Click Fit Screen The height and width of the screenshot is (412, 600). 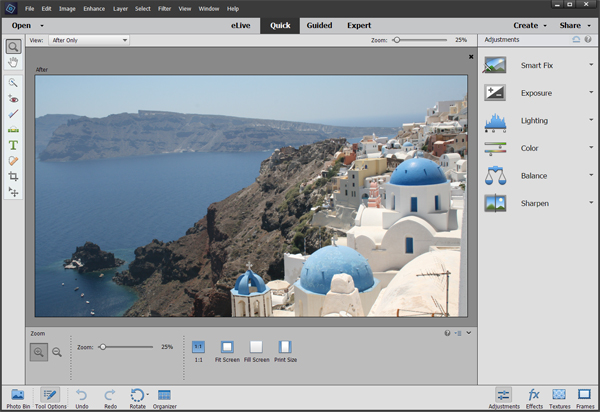[x=227, y=351]
